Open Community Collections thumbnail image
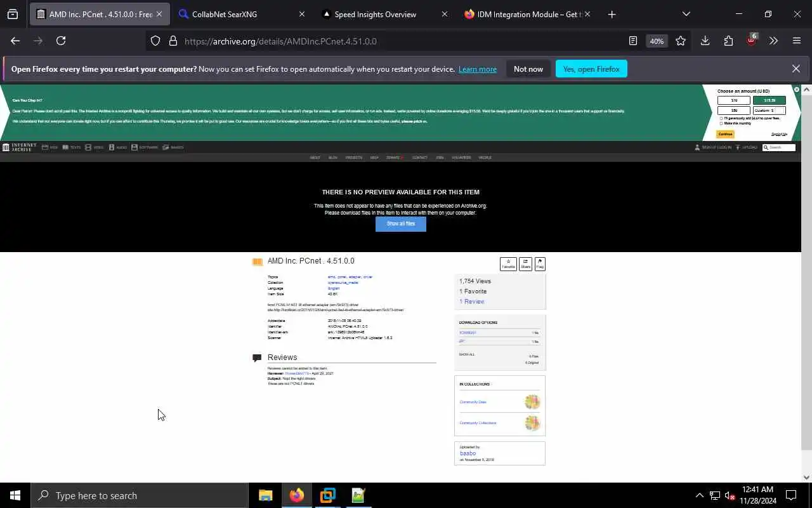This screenshot has width=812, height=508. (x=532, y=423)
